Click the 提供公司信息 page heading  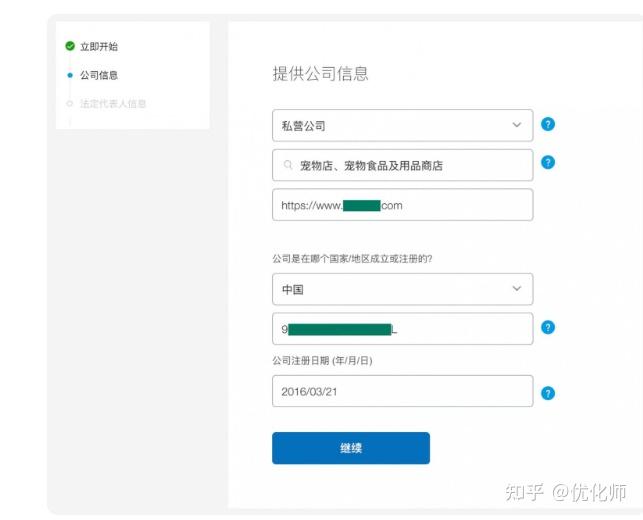(320, 73)
